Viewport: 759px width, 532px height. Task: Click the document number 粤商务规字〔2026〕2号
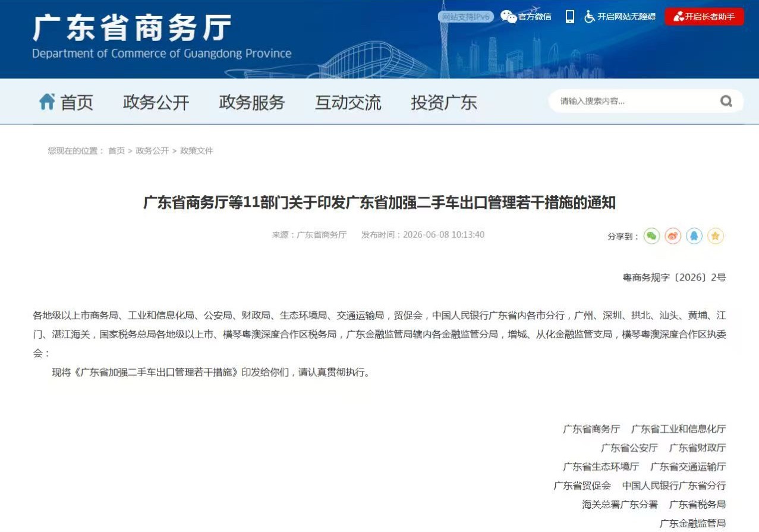pos(674,277)
